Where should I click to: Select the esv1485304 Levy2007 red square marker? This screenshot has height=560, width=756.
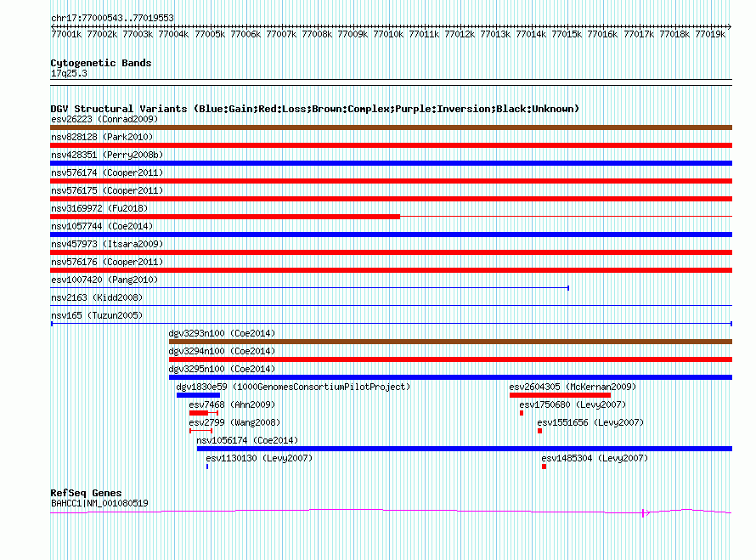tap(544, 467)
